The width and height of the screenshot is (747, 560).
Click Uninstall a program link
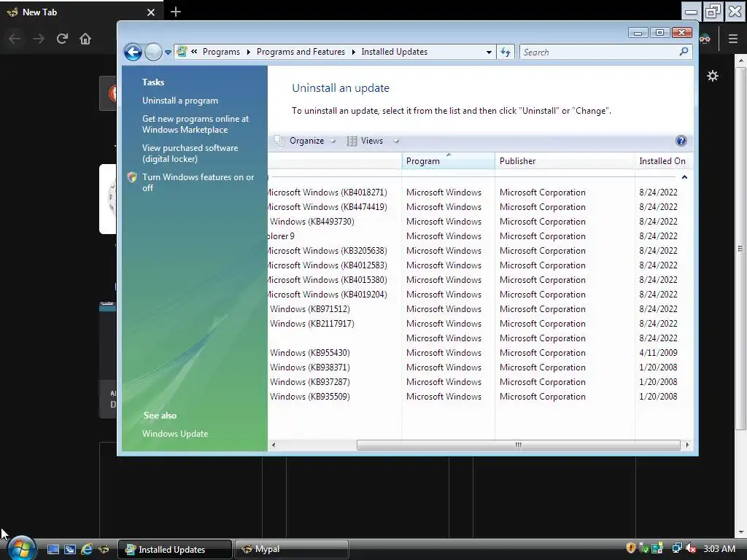[180, 101]
